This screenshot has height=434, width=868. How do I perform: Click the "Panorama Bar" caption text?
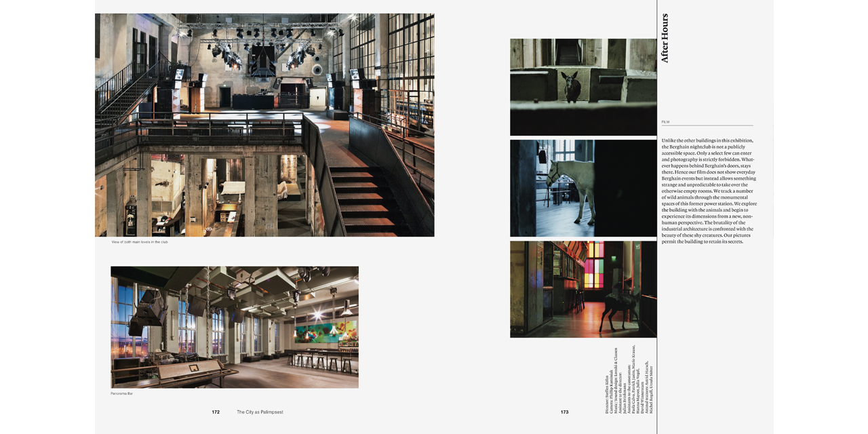[122, 393]
